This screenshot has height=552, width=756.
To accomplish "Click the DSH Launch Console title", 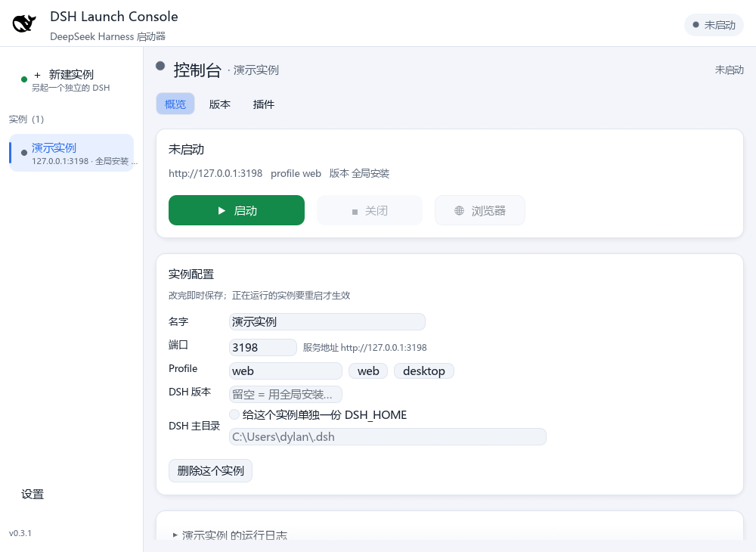I will (x=114, y=17).
